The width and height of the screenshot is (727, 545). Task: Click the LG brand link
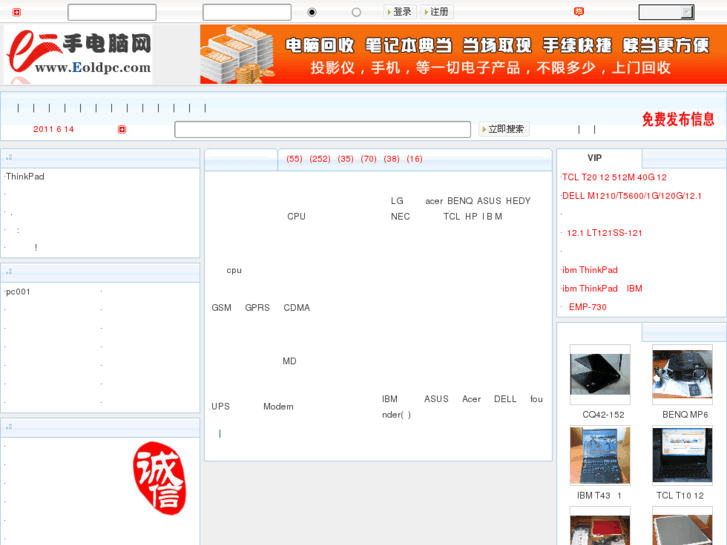397,201
